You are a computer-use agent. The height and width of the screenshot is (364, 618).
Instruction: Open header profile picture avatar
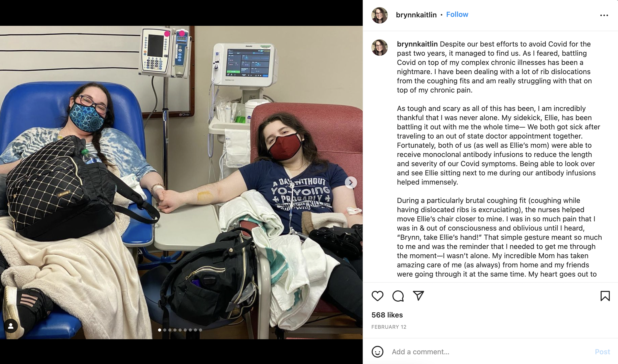[x=380, y=15]
